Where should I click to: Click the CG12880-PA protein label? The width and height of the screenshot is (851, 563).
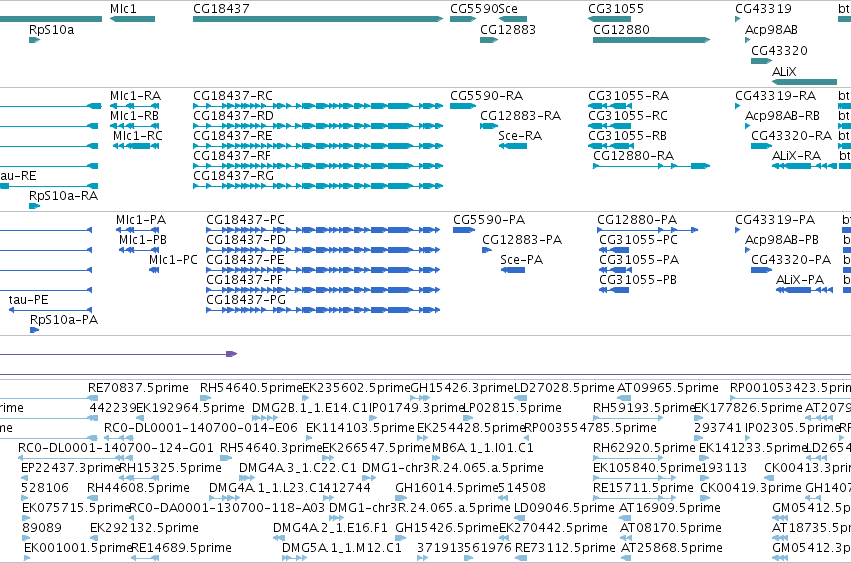(637, 220)
